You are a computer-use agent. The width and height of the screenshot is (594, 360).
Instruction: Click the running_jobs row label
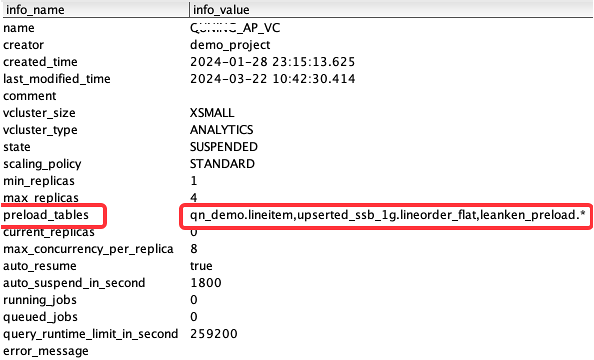(40, 300)
